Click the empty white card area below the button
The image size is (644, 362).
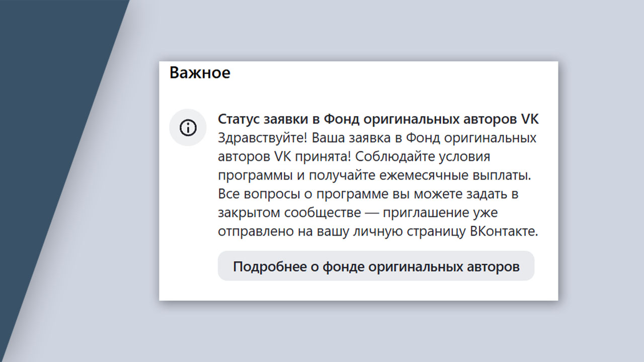[358, 291]
